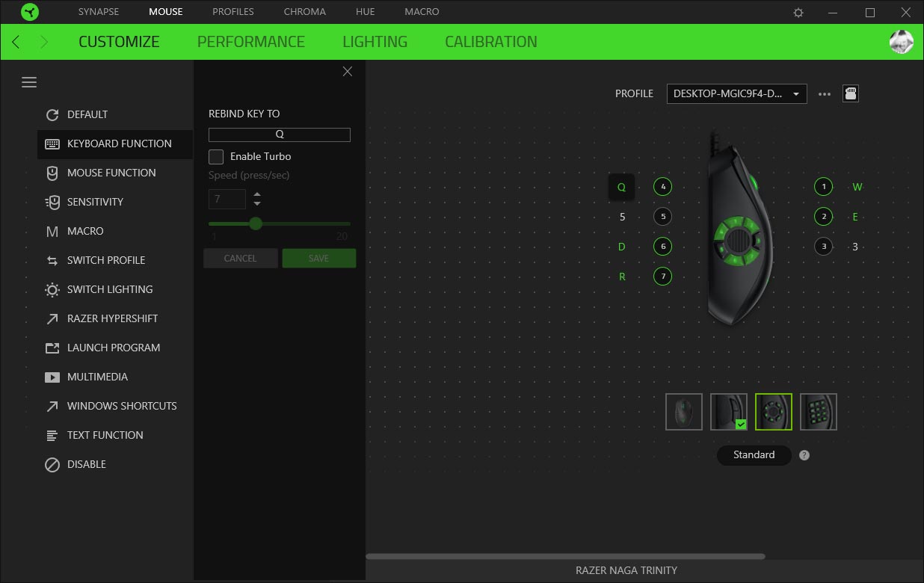Adjust the turbo speed slider handle
This screenshot has width=924, height=583.
[x=256, y=223]
